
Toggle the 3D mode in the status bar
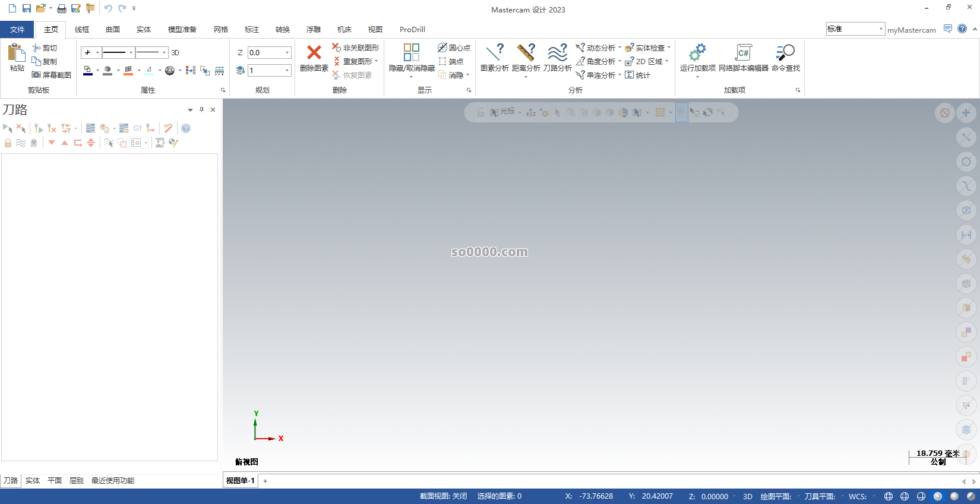click(x=747, y=497)
